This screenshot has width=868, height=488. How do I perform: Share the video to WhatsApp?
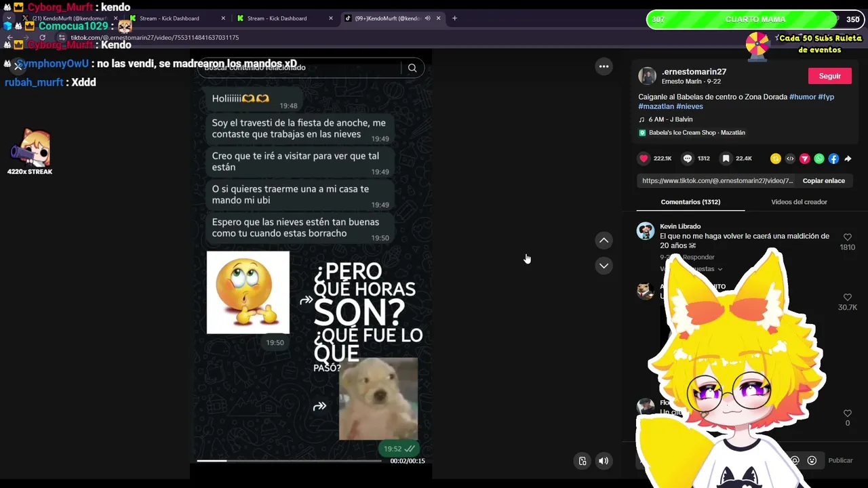819,159
